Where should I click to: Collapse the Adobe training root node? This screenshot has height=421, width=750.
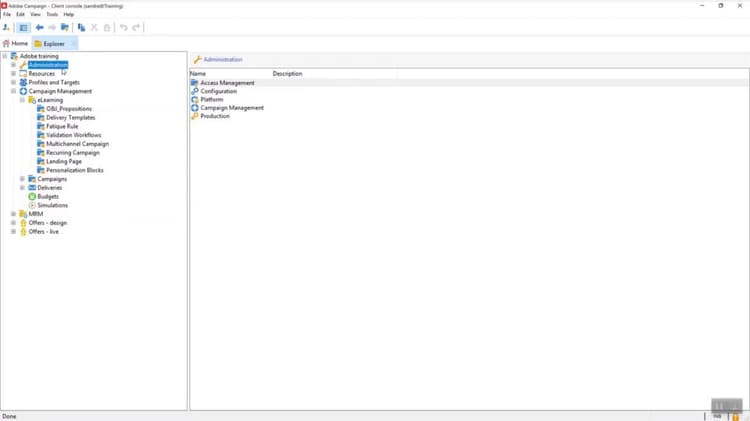(5, 56)
